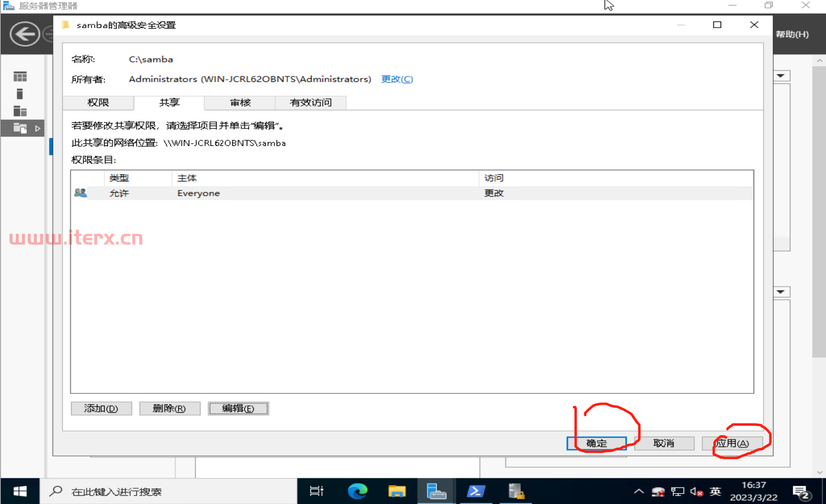
Task: Open the lower dropdown arrow in Server Manager
Action: [x=781, y=292]
